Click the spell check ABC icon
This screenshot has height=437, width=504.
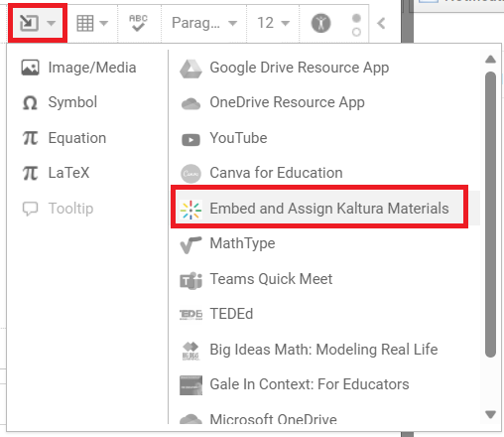(138, 23)
